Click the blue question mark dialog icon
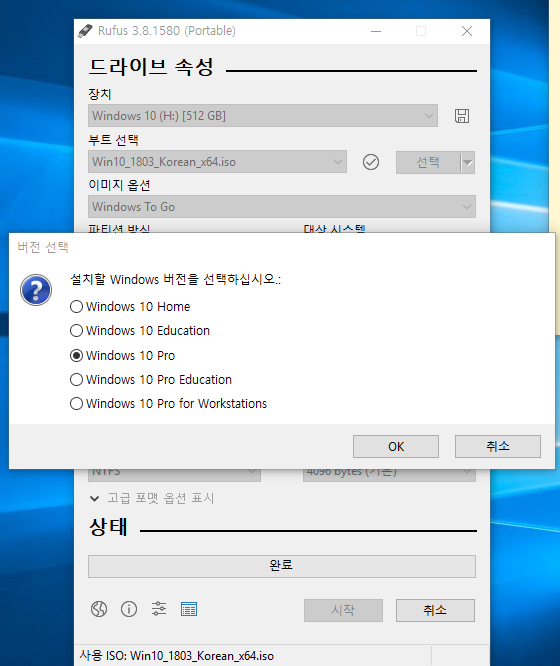560x666 pixels. 36,290
